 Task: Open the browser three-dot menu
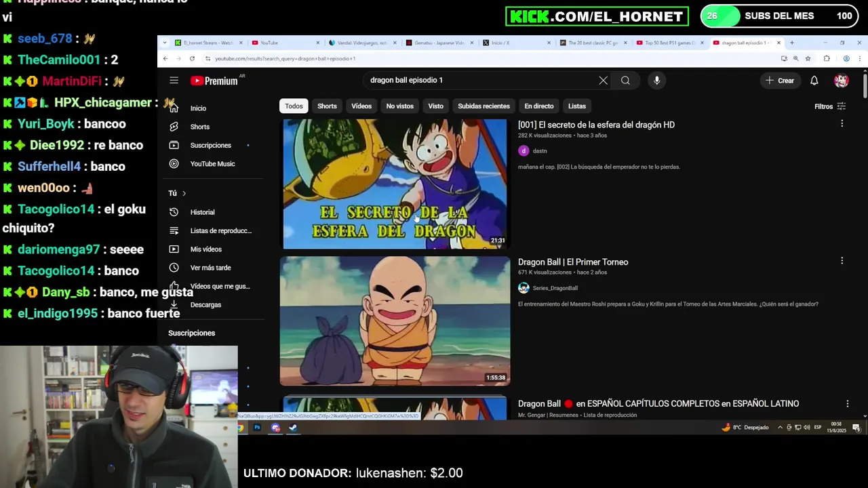pyautogui.click(x=859, y=59)
